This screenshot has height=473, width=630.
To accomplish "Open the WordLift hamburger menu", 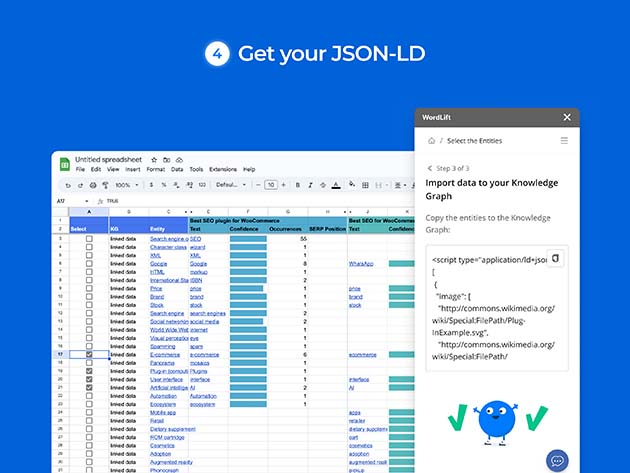I will pyautogui.click(x=564, y=141).
